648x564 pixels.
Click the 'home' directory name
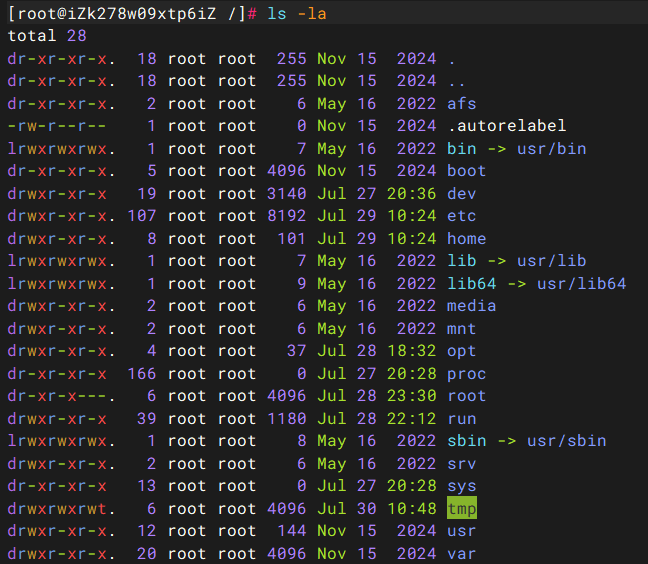tap(467, 238)
